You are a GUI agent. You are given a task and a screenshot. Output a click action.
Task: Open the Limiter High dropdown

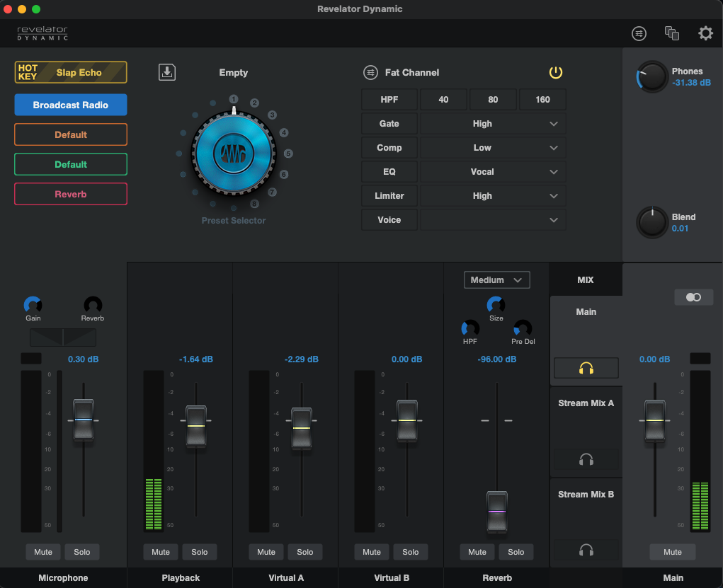click(x=493, y=196)
